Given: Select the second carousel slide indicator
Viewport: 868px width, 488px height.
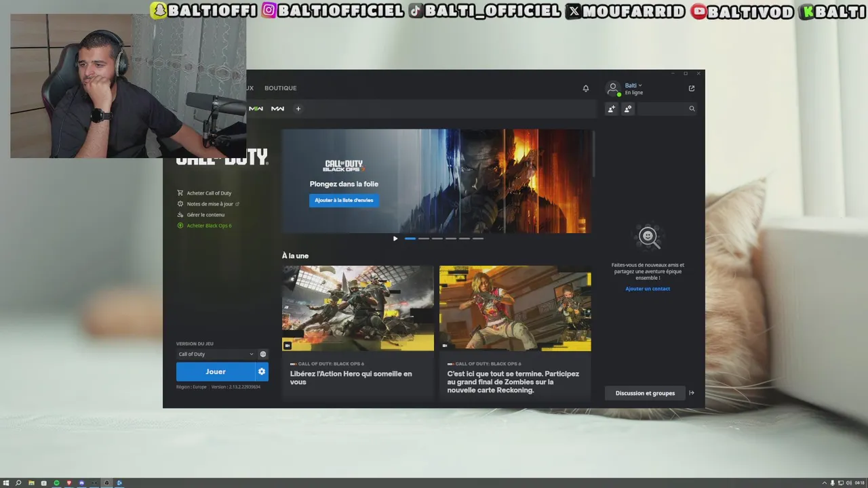Looking at the screenshot, I should (x=424, y=239).
